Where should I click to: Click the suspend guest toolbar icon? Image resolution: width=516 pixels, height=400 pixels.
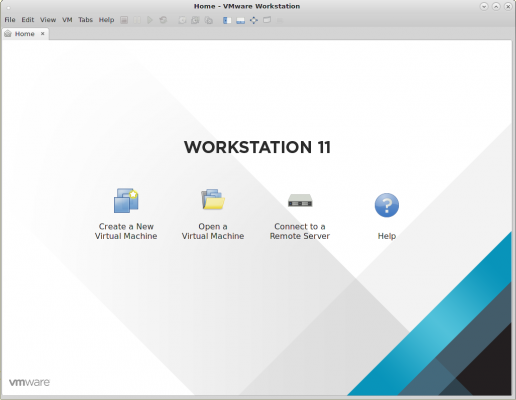pos(124,20)
